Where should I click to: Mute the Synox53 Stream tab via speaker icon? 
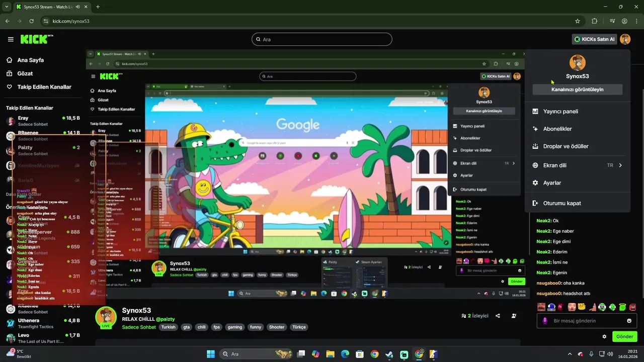[x=77, y=7]
